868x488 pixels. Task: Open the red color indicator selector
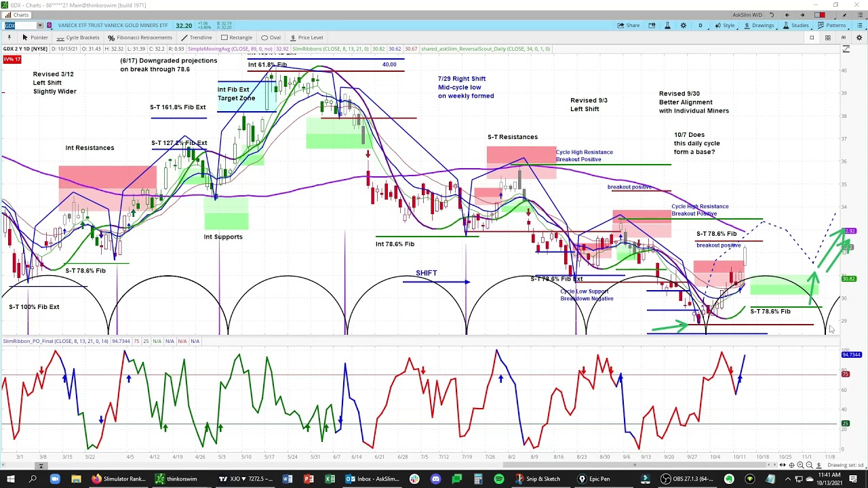pyautogui.click(x=821, y=15)
